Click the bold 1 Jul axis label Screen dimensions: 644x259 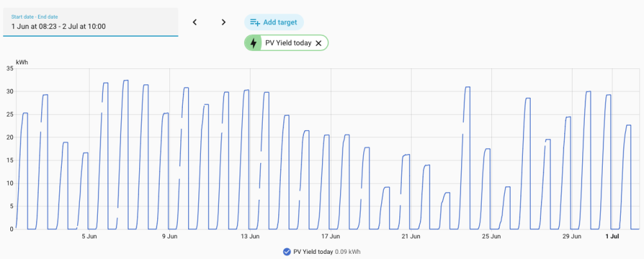612,236
